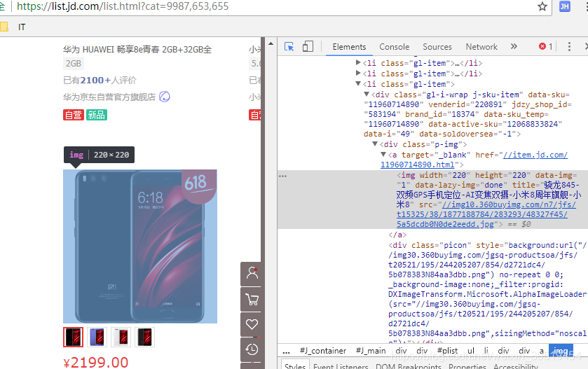Viewport: 588px width, 369px height.
Task: Switch to the Console tab
Action: [394, 47]
